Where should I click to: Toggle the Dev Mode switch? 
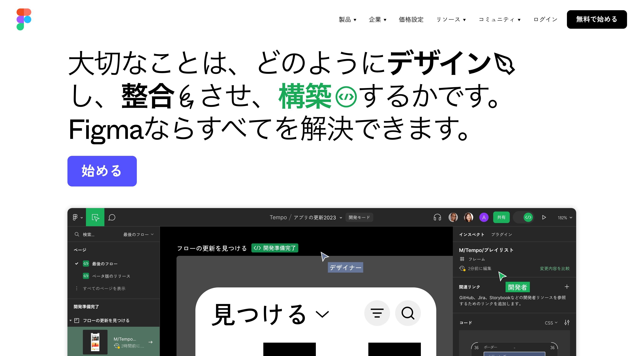click(524, 217)
